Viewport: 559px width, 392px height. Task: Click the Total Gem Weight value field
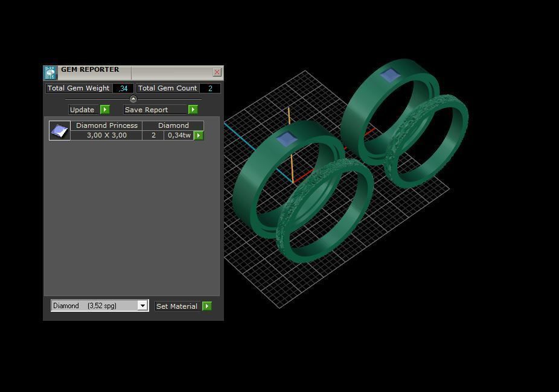click(124, 88)
